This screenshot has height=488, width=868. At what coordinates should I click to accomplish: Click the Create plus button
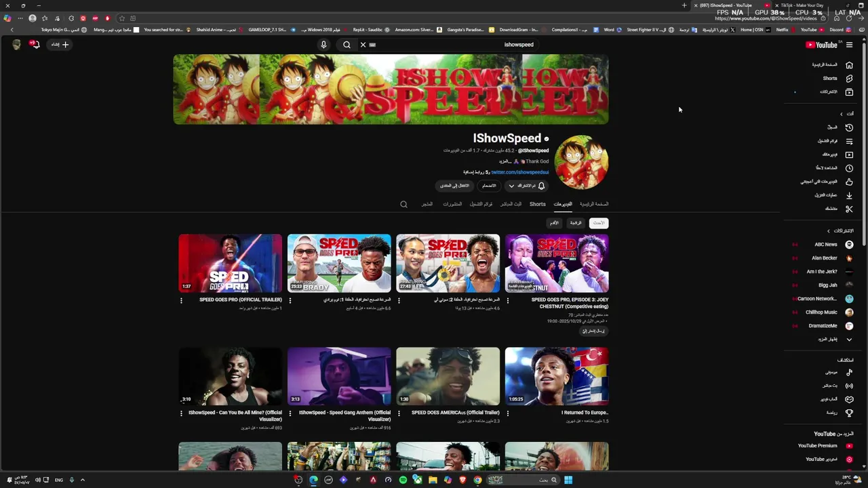pos(60,45)
